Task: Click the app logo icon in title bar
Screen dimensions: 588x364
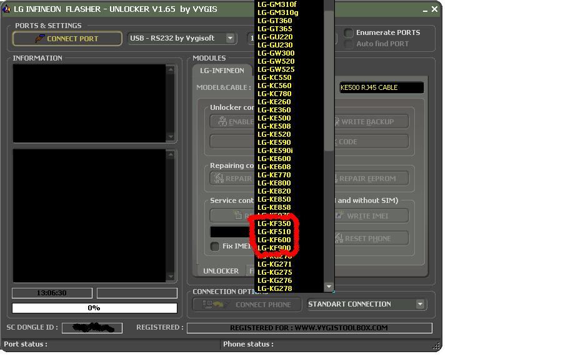Action: pos(7,9)
